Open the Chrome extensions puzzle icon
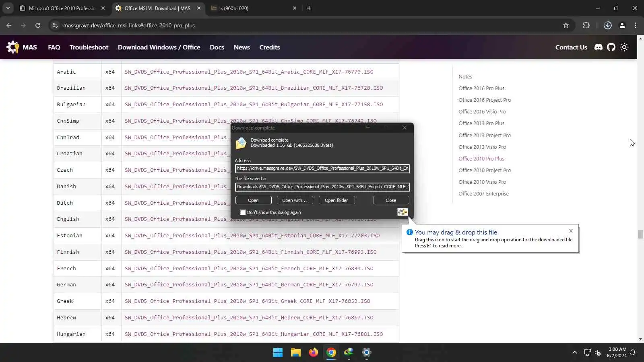Screen dimensions: 644x362 point(586,25)
